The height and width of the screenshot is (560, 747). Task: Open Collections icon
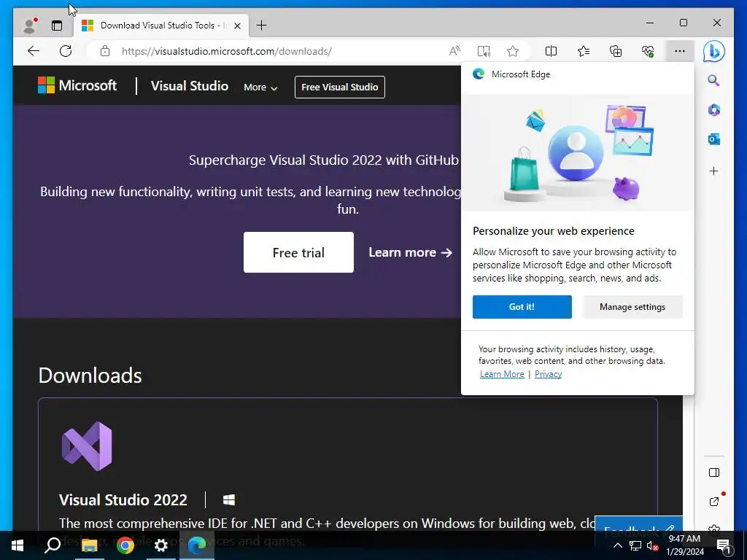point(616,51)
